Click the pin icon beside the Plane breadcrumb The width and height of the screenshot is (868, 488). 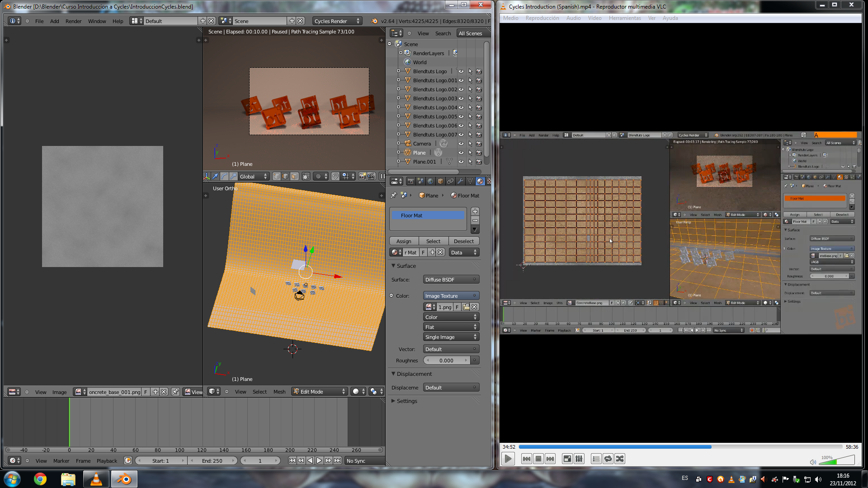click(394, 195)
